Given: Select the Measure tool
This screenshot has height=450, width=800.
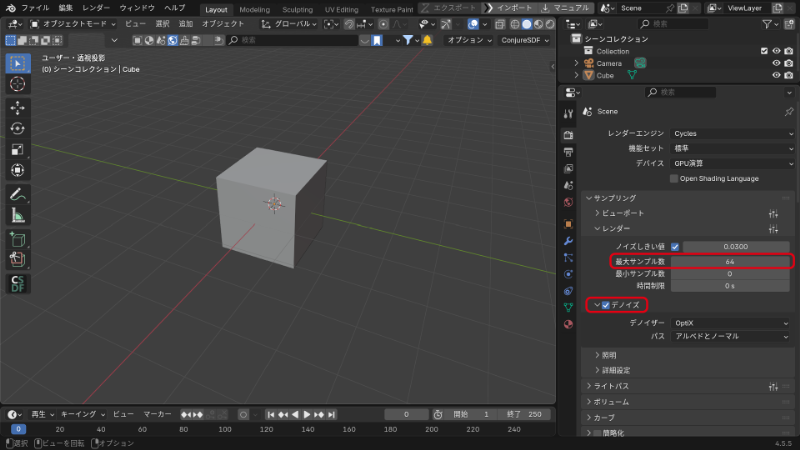Looking at the screenshot, I should [x=17, y=215].
